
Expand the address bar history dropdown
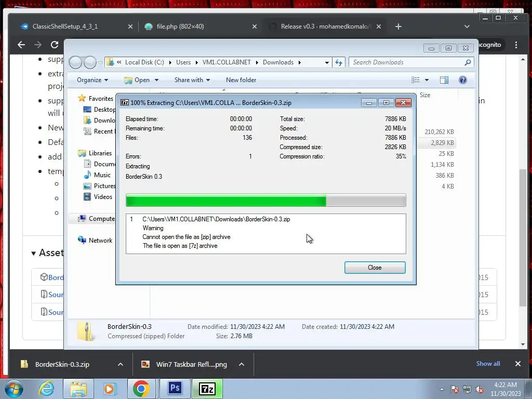(x=327, y=62)
